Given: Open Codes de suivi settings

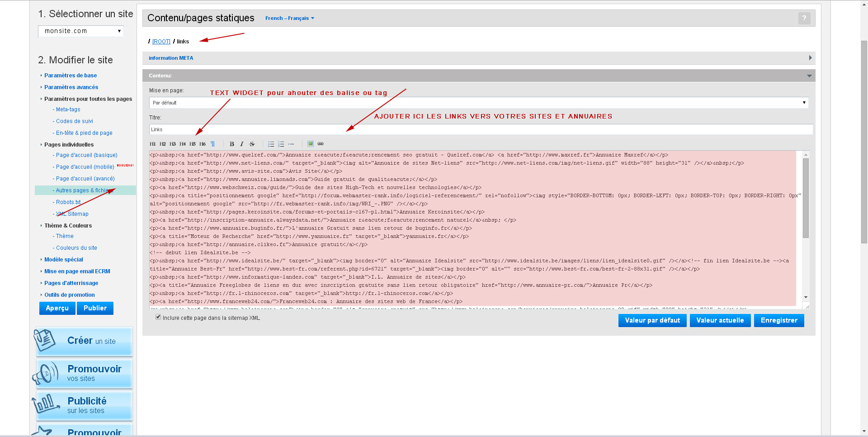Looking at the screenshot, I should 75,121.
